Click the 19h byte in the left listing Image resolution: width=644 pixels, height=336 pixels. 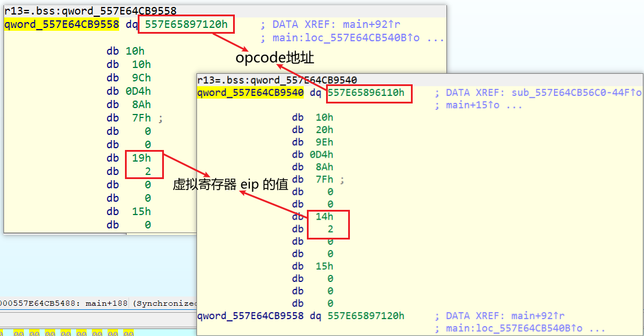pos(141,158)
